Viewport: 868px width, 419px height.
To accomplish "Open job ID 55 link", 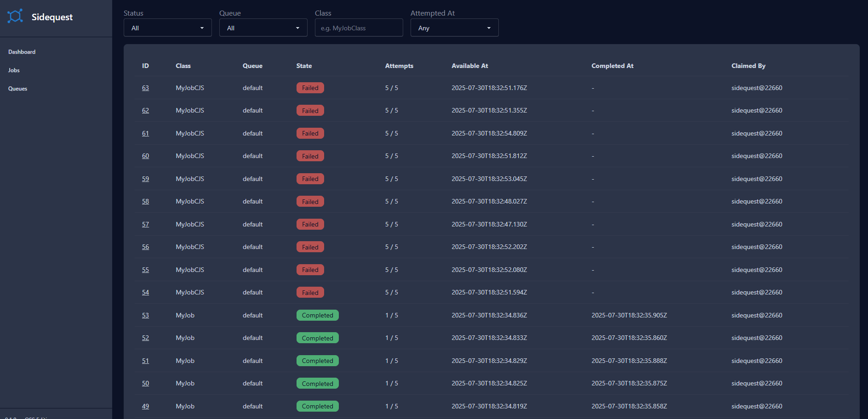I will click(145, 270).
